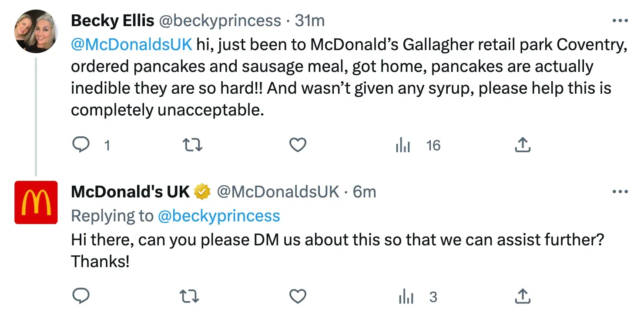Open the McDonald's UK display name
The height and width of the screenshot is (319, 644).
pos(130,192)
